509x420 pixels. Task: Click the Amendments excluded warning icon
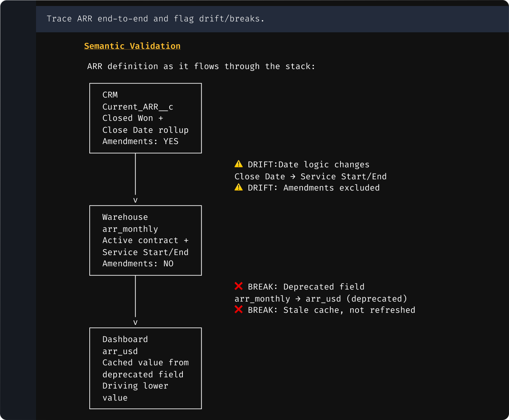pyautogui.click(x=238, y=187)
